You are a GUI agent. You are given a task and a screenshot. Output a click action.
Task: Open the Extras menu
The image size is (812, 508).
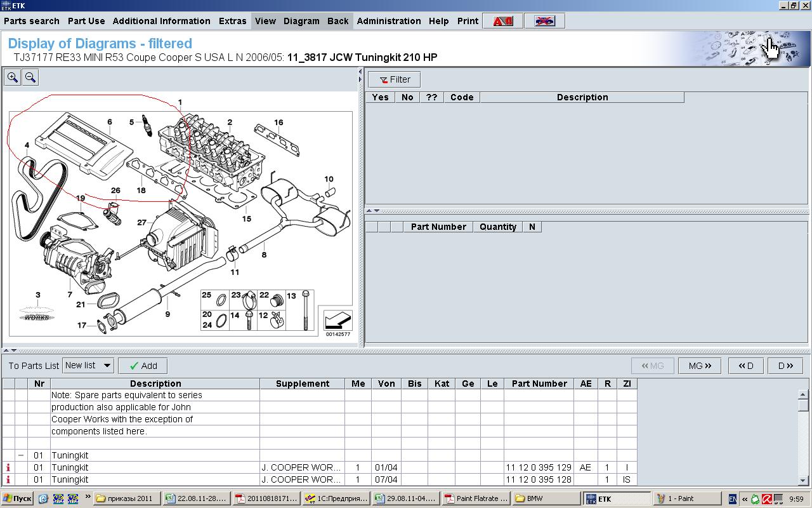(233, 21)
